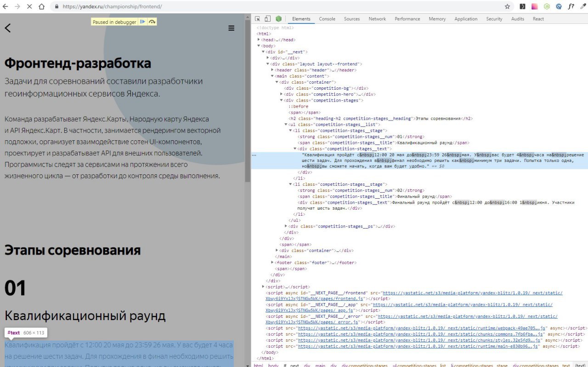The image size is (588, 367).
Task: Select the doctype html line
Action: (x=275, y=28)
